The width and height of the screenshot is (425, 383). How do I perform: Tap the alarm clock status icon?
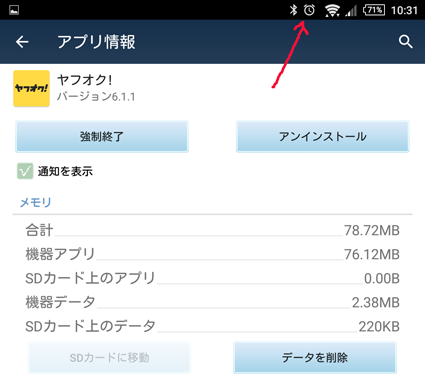click(309, 10)
